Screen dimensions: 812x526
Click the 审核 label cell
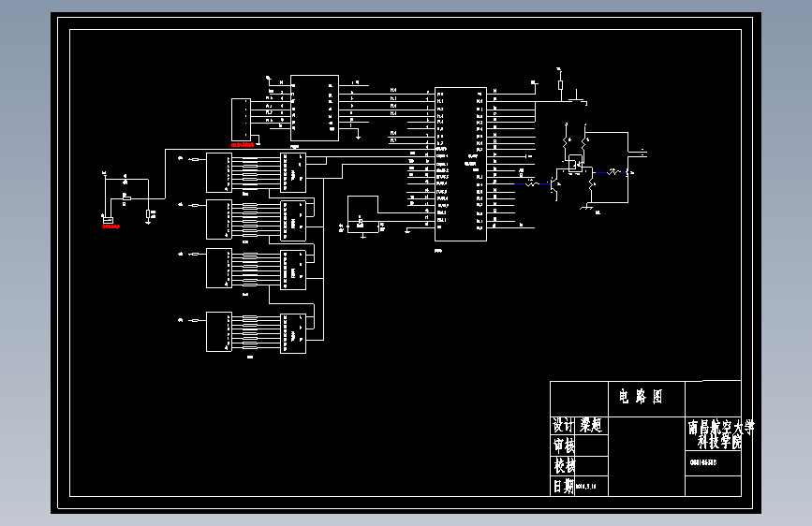(564, 446)
